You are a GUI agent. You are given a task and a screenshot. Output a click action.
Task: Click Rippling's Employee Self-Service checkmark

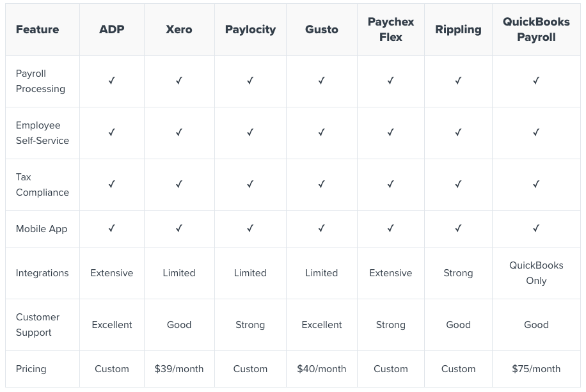[x=458, y=132]
